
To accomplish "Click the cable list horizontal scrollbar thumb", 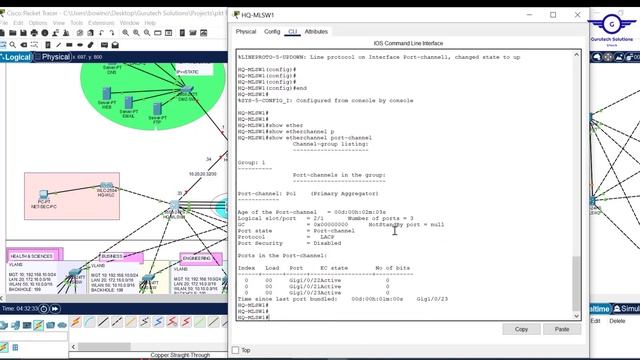I will 104,347.
